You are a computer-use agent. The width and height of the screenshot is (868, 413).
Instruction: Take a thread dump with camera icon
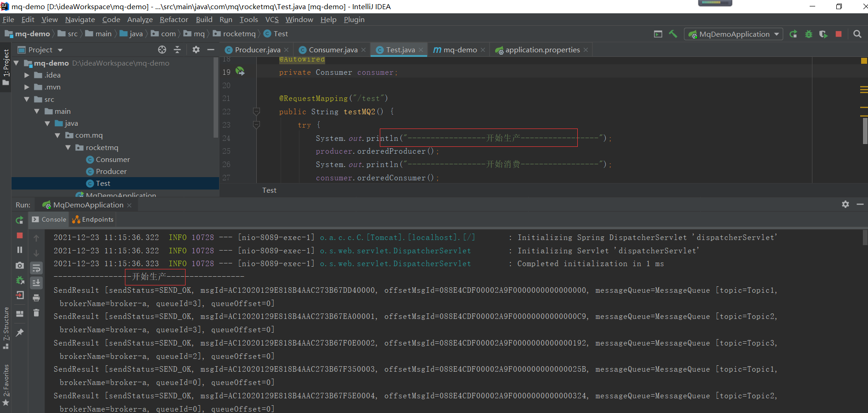coord(19,265)
